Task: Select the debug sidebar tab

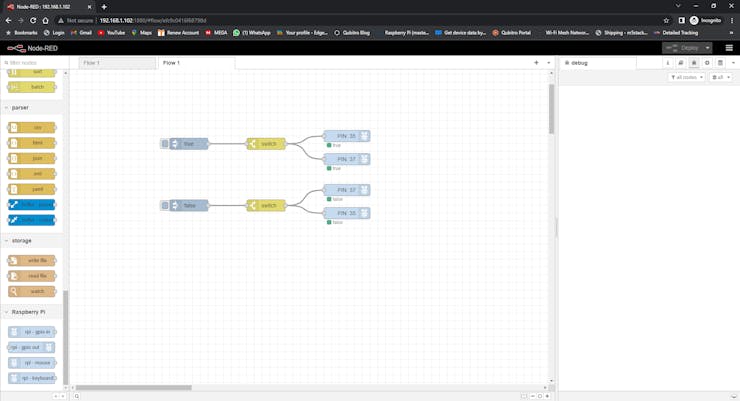Action: click(580, 62)
